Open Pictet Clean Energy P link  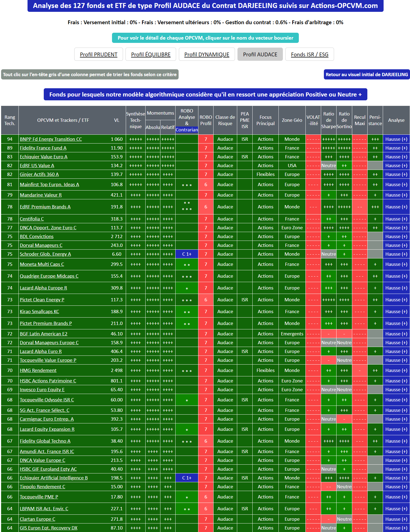point(42,300)
